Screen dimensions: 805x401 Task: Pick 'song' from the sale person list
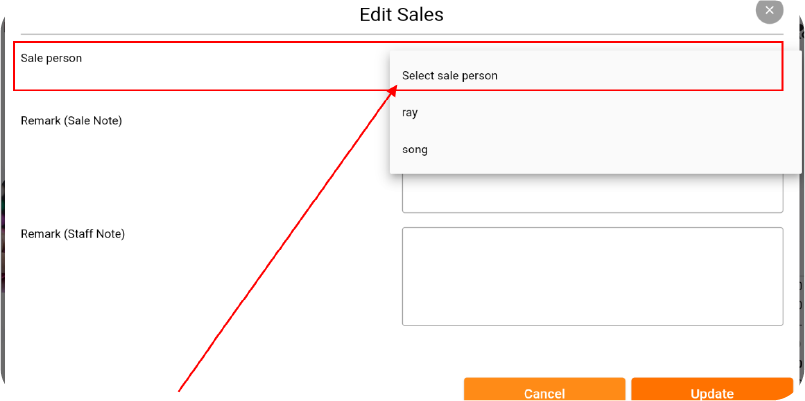tap(596, 149)
